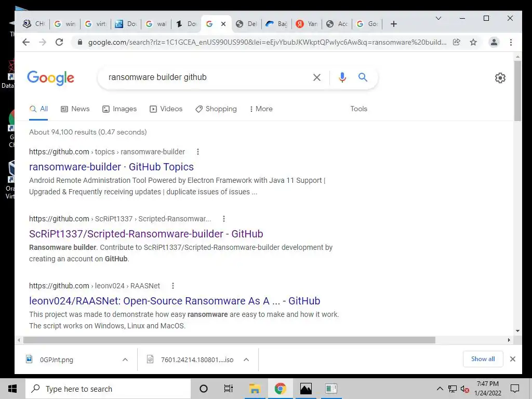Expand options for the .iso download

click(246, 360)
